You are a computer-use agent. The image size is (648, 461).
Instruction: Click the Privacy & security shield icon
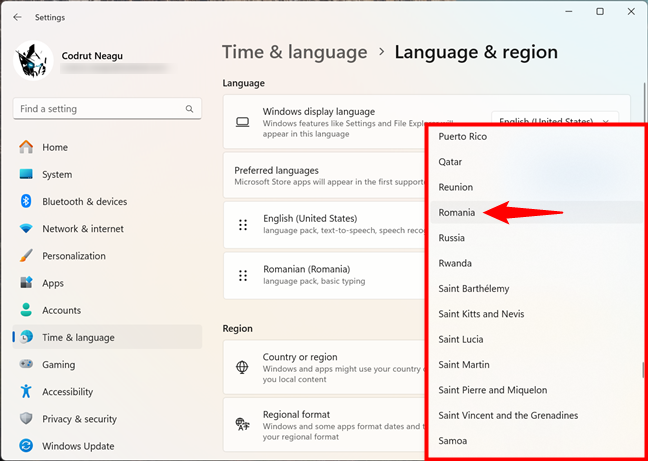pos(26,419)
